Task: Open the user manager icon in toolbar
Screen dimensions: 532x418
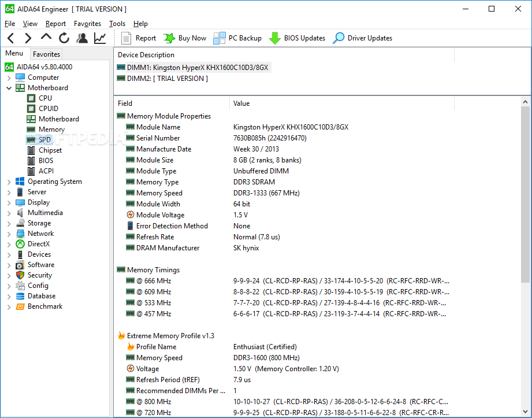Action: (x=82, y=38)
